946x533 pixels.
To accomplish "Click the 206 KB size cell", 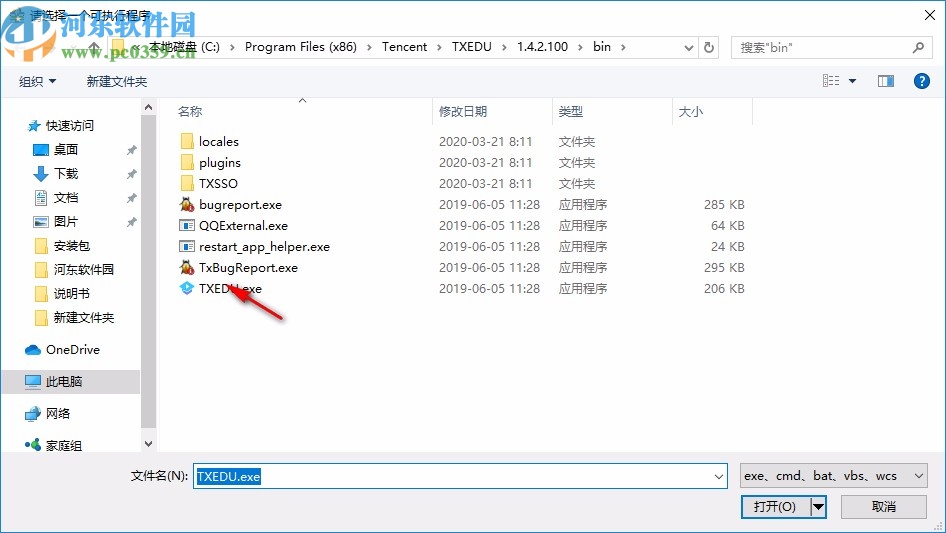I will 724,289.
